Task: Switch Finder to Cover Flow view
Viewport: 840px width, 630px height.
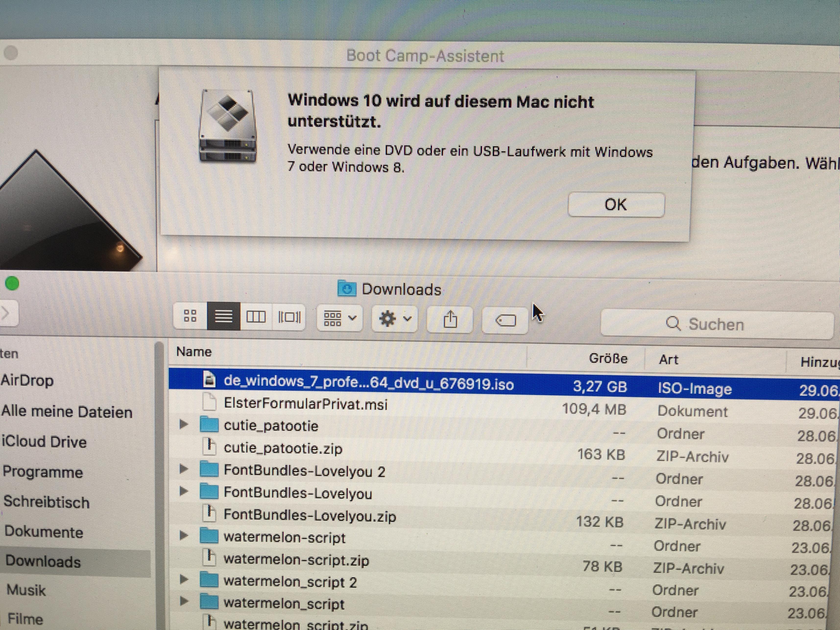Action: click(289, 317)
